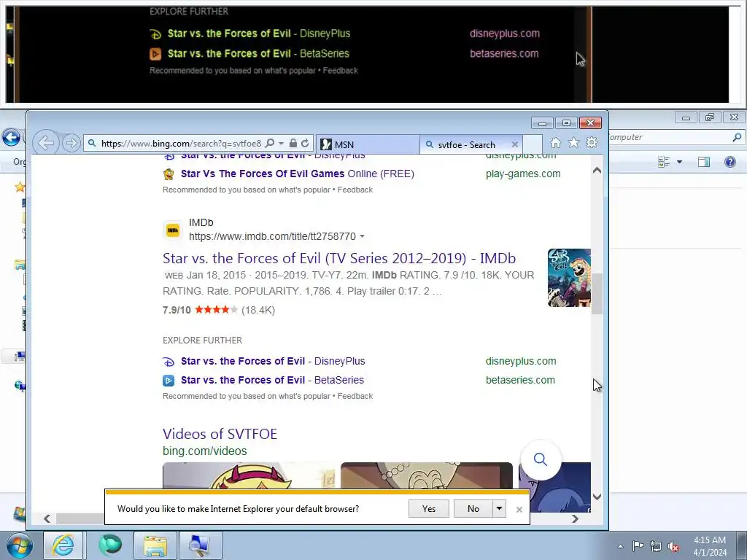Image resolution: width=747 pixels, height=560 pixels.
Task: Switch to the MSN tab
Action: tap(368, 144)
